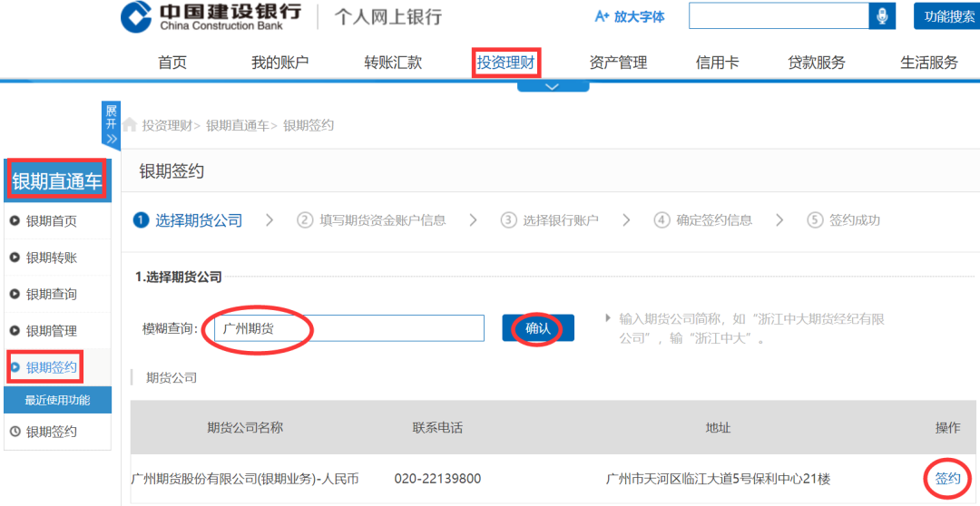Click step 3 选择银行账户

coord(550,219)
